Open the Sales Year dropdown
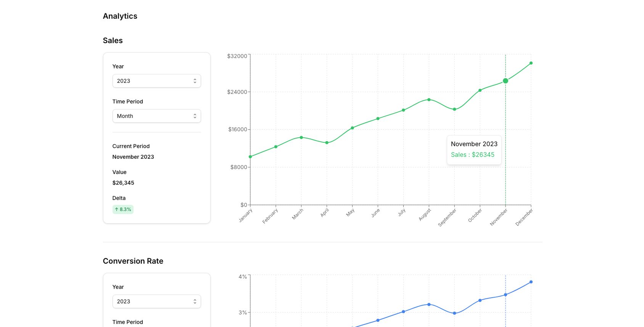The width and height of the screenshot is (644, 327). coord(156,81)
